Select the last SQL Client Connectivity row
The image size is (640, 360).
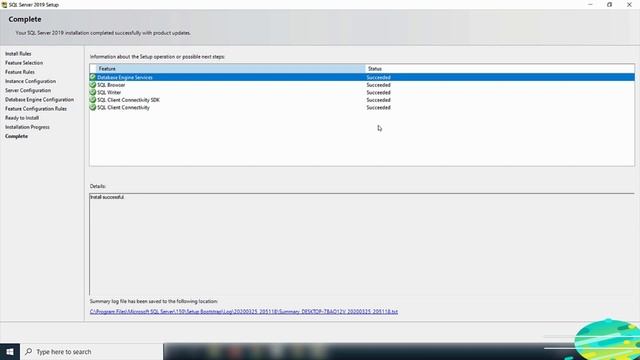click(x=362, y=107)
